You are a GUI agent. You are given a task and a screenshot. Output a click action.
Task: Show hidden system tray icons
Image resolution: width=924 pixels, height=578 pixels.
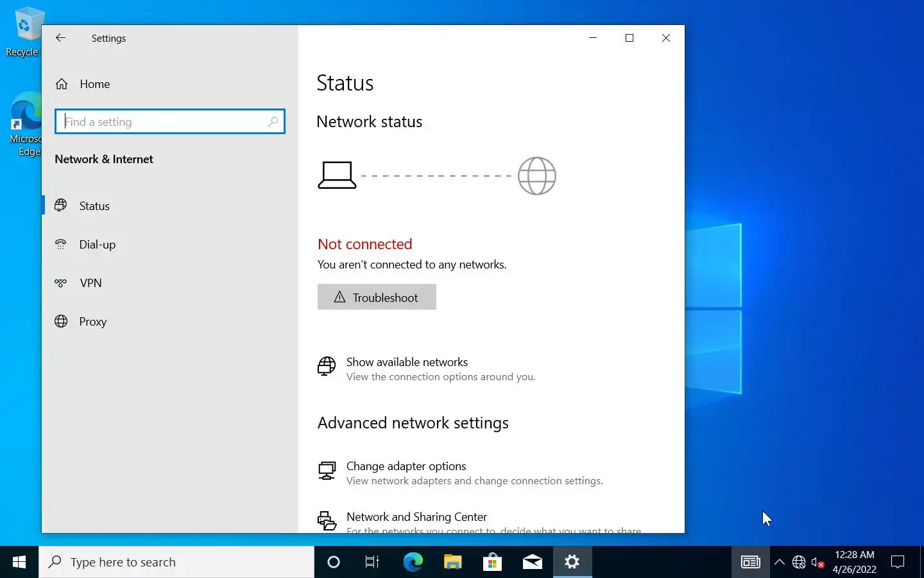click(780, 562)
